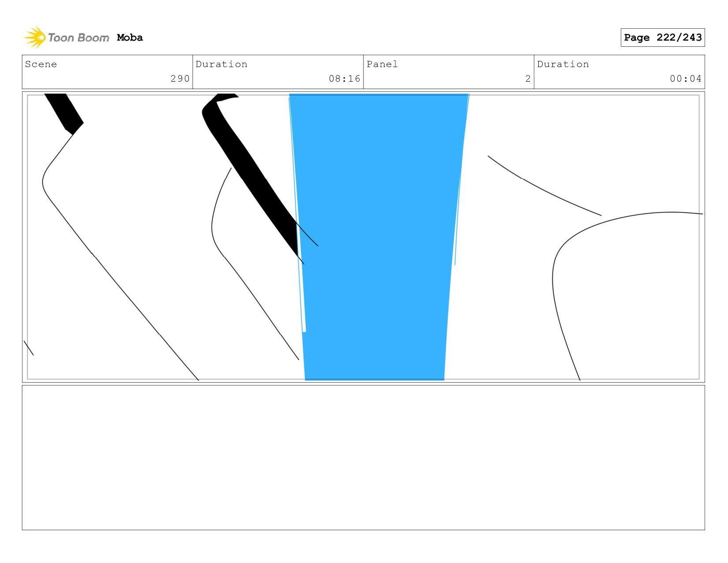
Task: Click the scene number '290'
Action: pos(180,79)
